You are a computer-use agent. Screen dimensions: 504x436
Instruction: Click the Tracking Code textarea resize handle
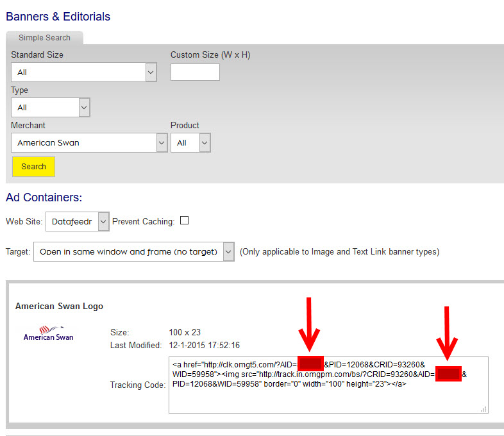pos(483,409)
